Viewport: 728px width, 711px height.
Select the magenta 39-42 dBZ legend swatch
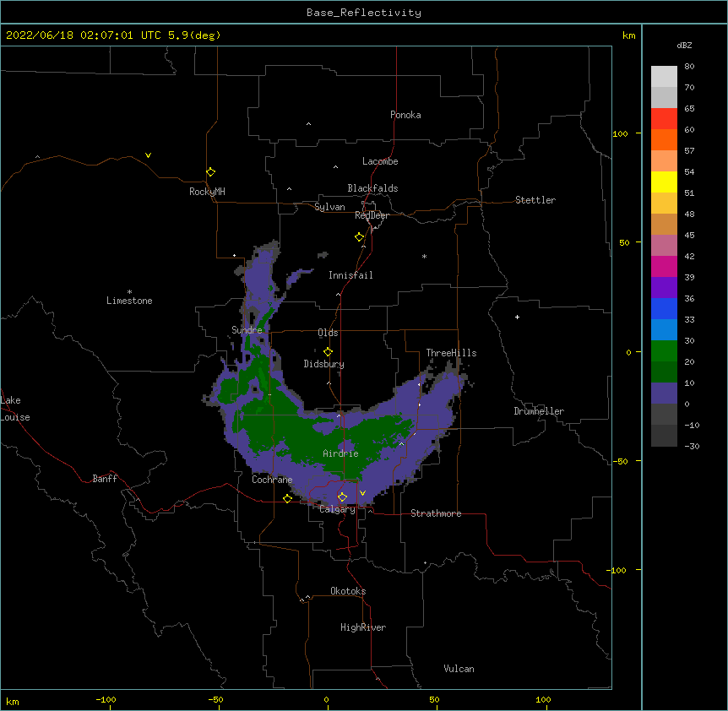click(664, 266)
